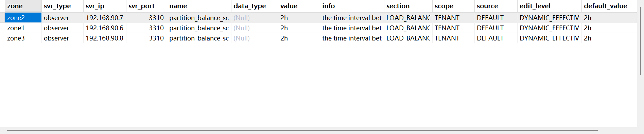Viewport: 644px width, 134px height.
Task: Click the default_value column header
Action: click(x=609, y=6)
